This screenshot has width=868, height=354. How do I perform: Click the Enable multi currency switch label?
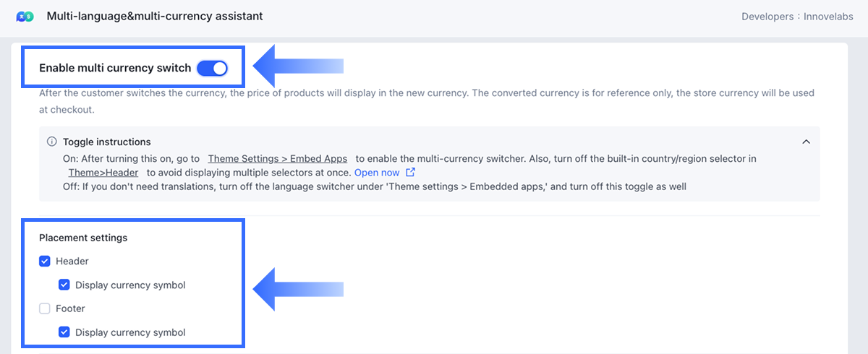click(115, 68)
